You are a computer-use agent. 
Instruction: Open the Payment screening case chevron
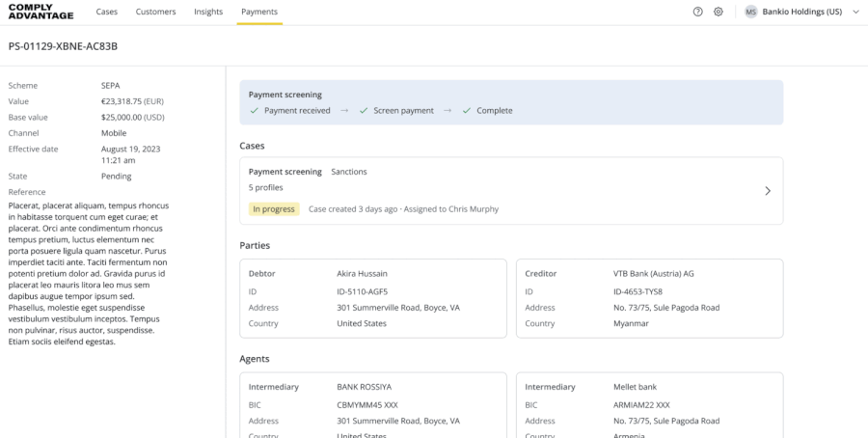(768, 190)
